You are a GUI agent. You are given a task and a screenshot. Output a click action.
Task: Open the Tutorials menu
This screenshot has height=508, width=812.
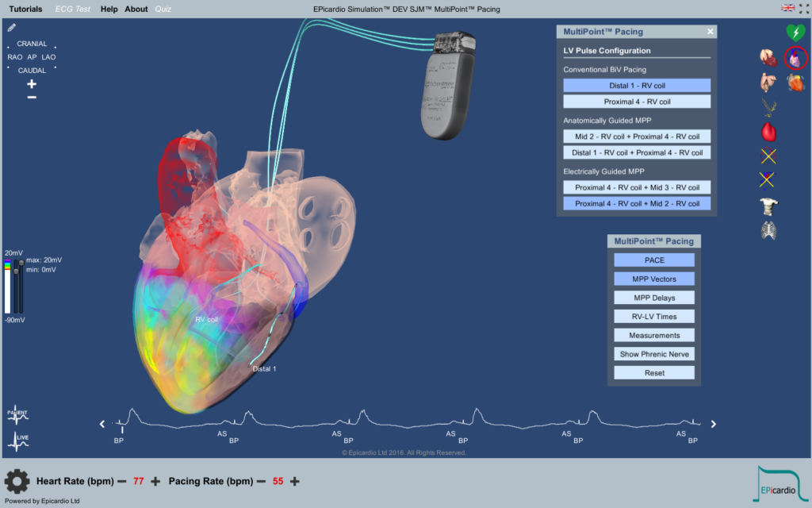(25, 9)
